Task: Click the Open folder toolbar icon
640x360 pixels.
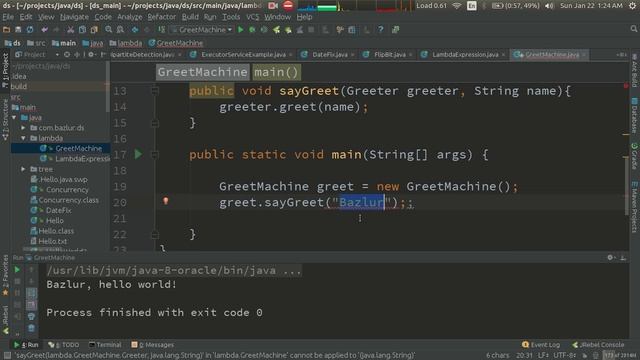Action: click(x=6, y=30)
